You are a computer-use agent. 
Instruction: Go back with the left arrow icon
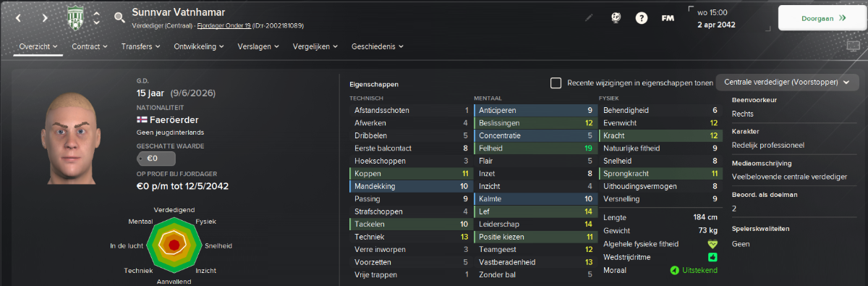point(20,18)
